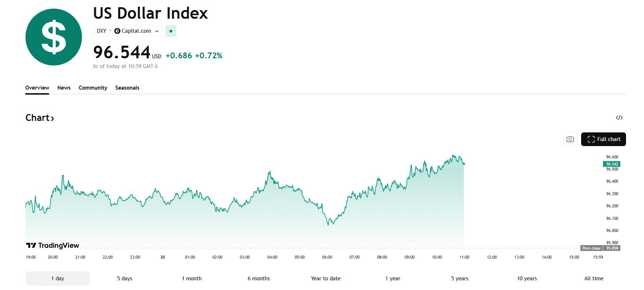The height and width of the screenshot is (290, 644).
Task: Select the 1 month time range
Action: click(192, 278)
